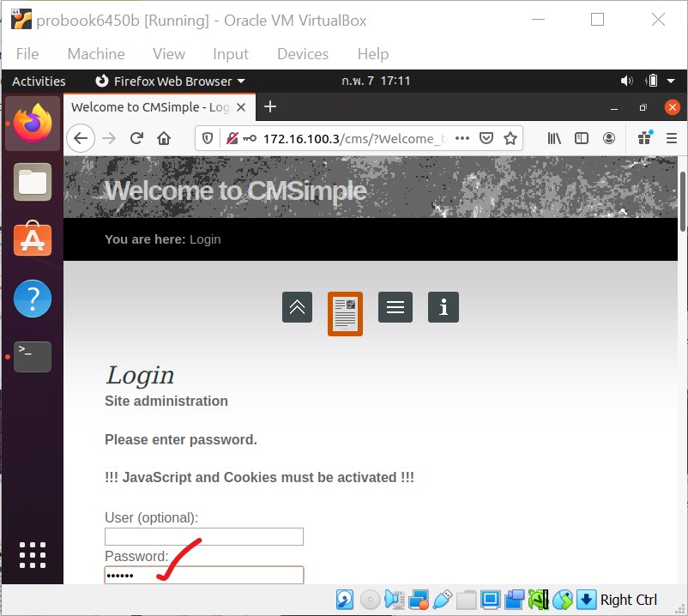Launch Firefox from the Ubuntu dock
Viewport: 688px width, 616px height.
tap(33, 124)
